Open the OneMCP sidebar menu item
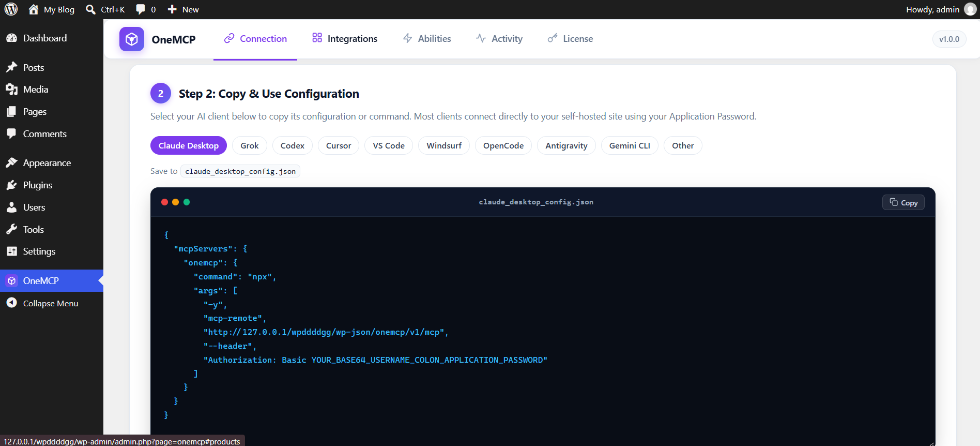980x446 pixels. coord(52,280)
